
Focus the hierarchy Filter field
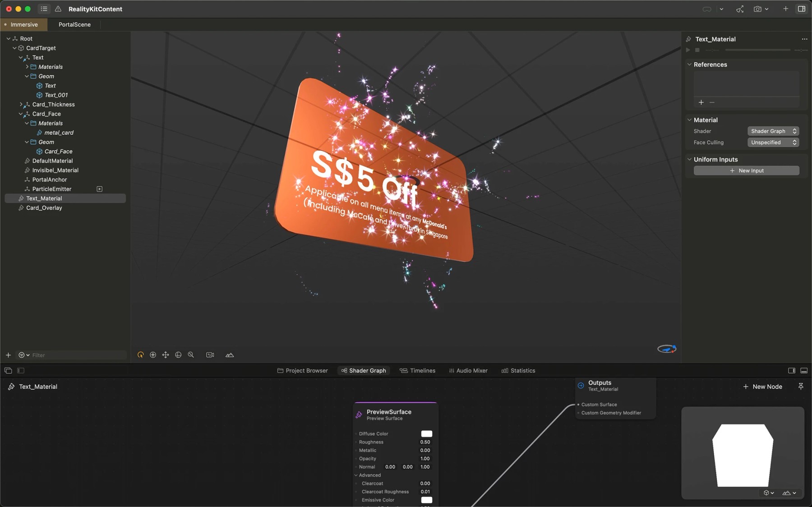click(77, 355)
